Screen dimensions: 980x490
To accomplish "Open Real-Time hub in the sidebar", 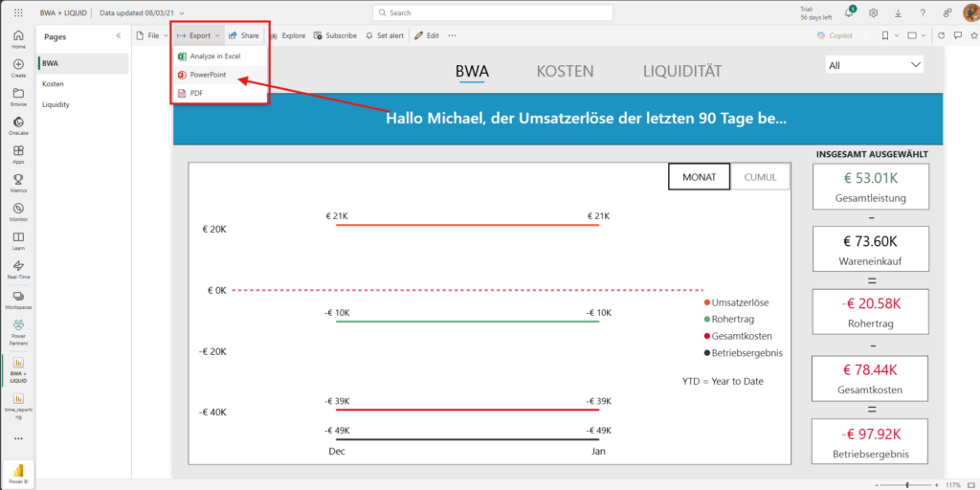I will [x=18, y=269].
